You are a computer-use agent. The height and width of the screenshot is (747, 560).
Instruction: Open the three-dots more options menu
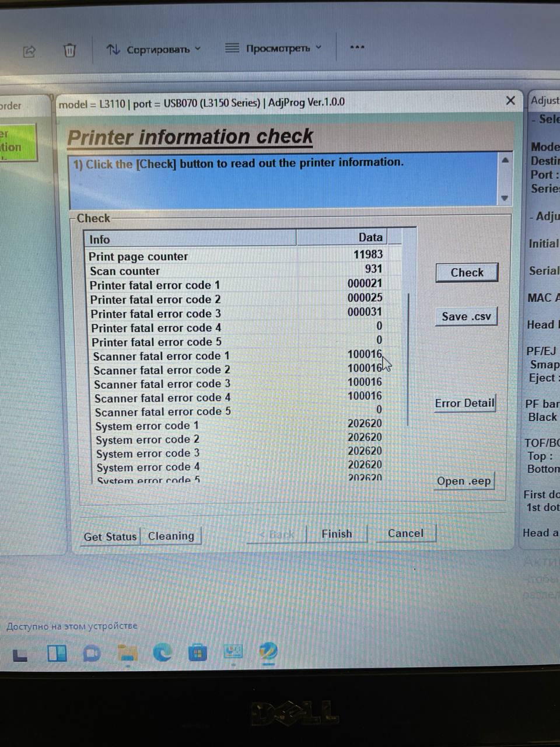point(357,47)
